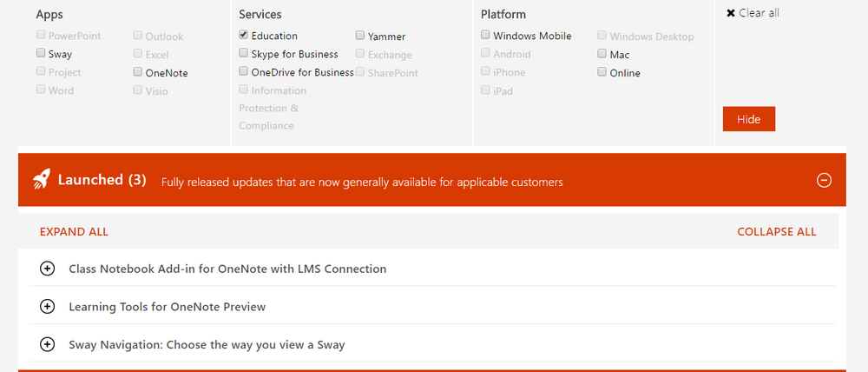Click the disabled Project checkbox

tap(41, 71)
